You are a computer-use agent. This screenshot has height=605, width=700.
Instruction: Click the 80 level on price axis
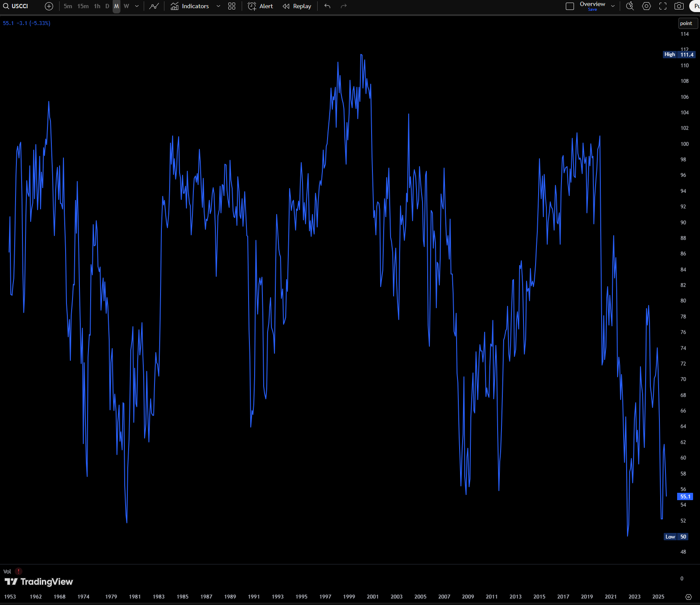click(683, 301)
